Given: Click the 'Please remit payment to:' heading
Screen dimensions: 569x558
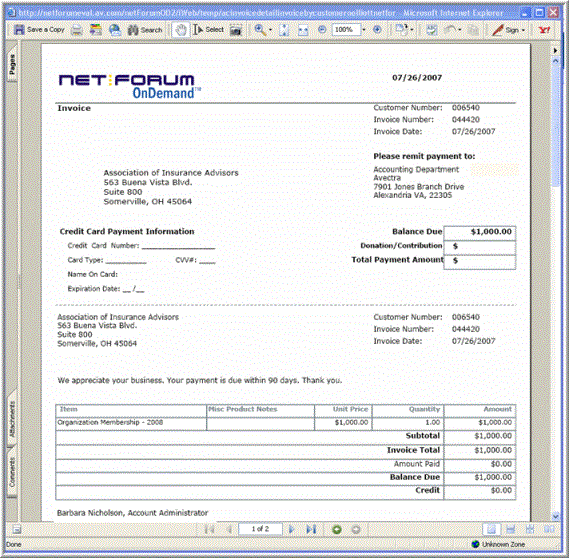Looking at the screenshot, I should 424,156.
